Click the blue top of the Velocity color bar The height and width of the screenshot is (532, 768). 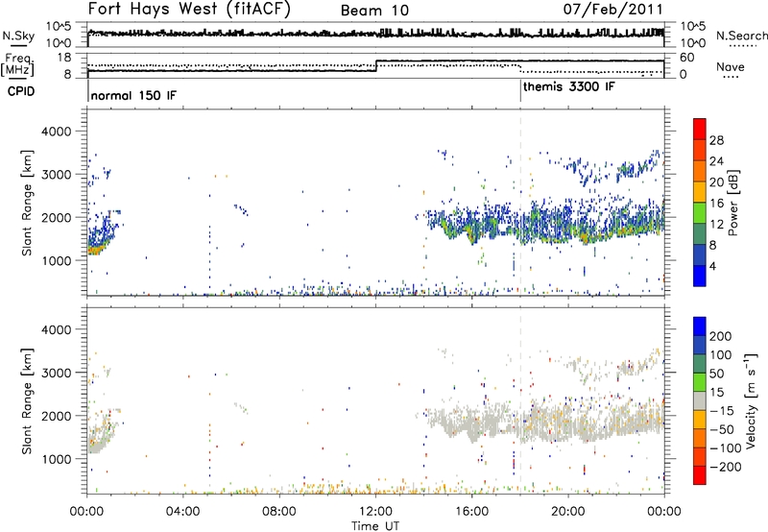pyautogui.click(x=700, y=326)
